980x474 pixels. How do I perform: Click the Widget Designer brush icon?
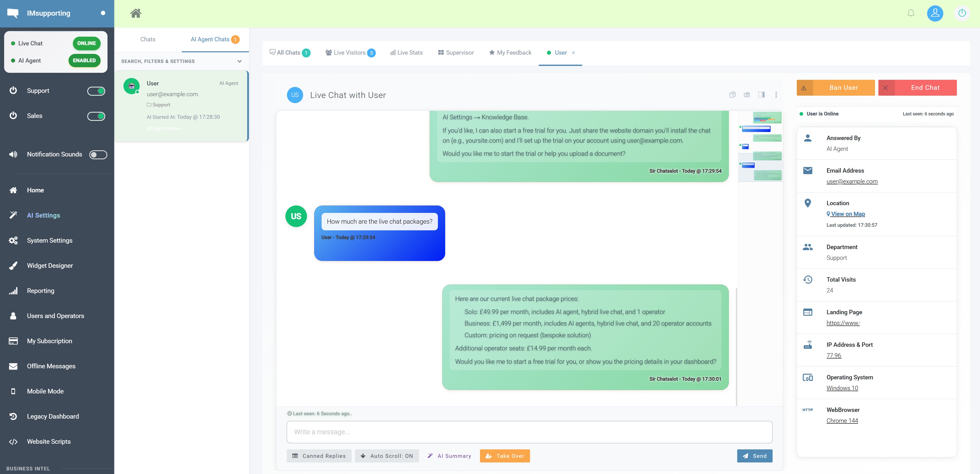click(13, 265)
